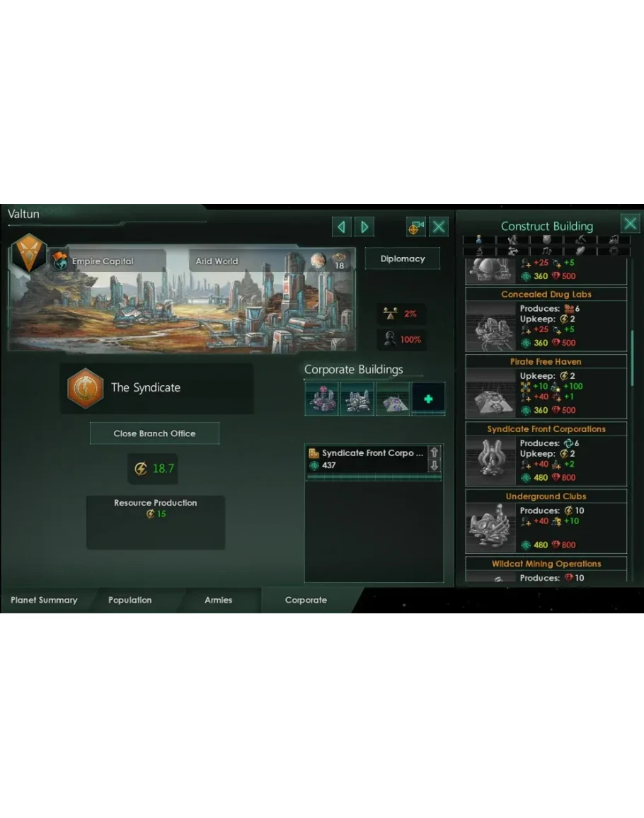Go to previous planet with left arrow

click(342, 227)
